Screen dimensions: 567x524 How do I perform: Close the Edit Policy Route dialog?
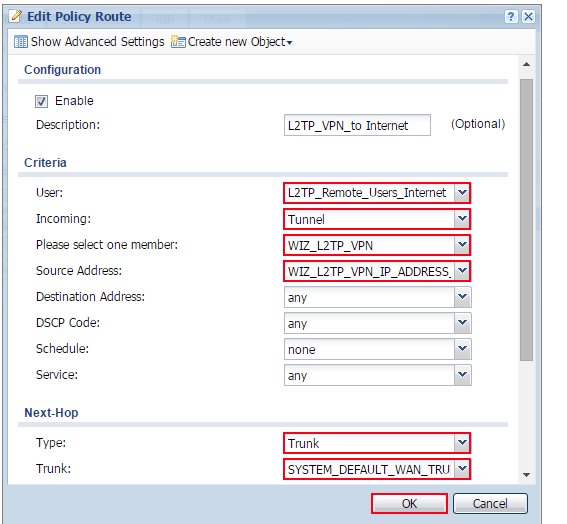click(x=528, y=17)
